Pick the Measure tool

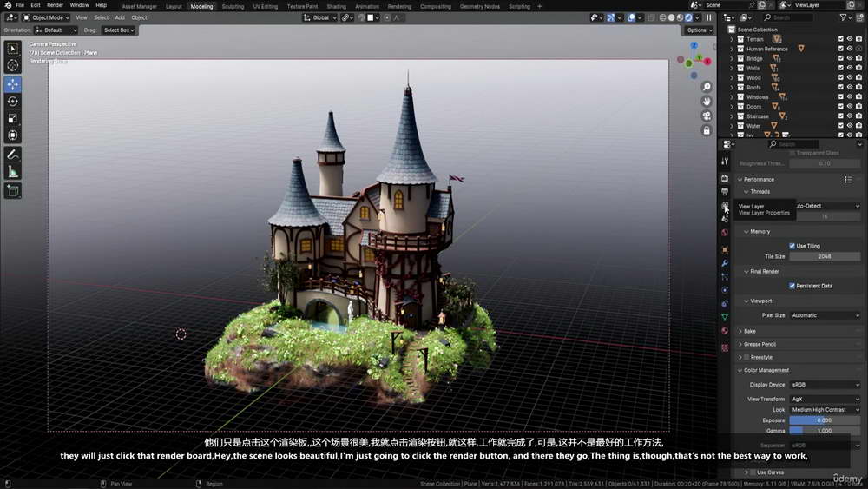[13, 172]
